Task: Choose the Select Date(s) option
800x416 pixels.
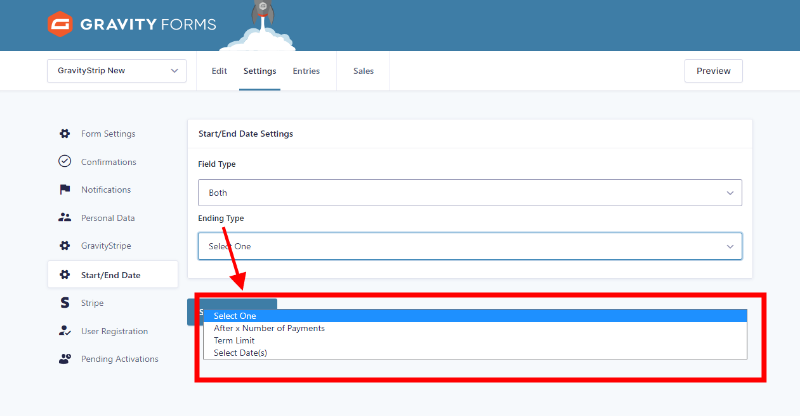Action: point(475,353)
